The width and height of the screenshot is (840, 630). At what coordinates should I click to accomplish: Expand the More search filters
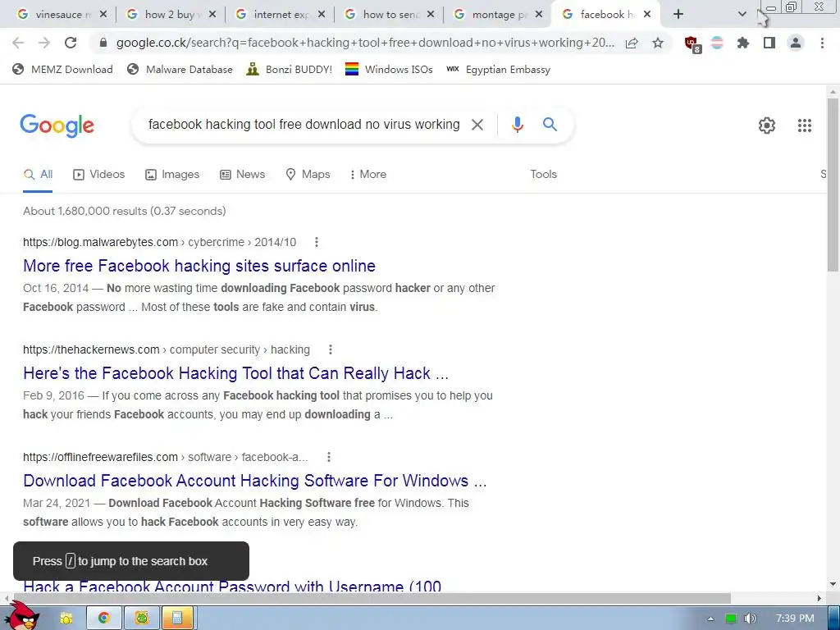[x=368, y=174]
